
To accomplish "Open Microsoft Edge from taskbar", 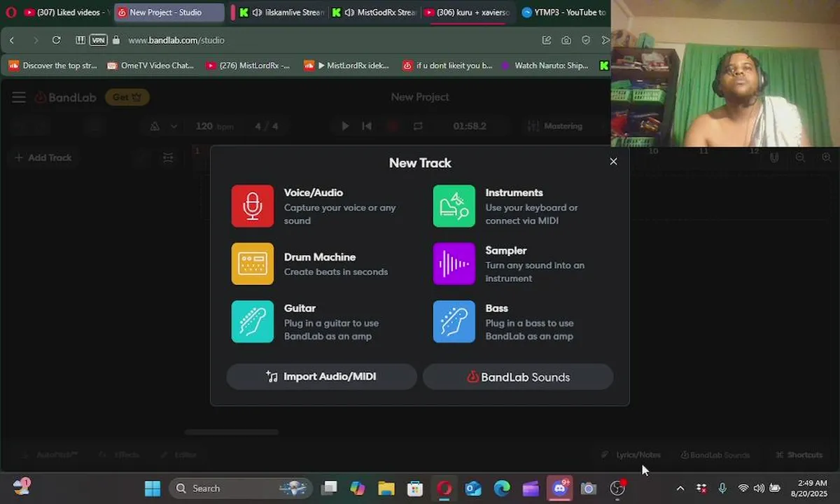I will tap(502, 488).
